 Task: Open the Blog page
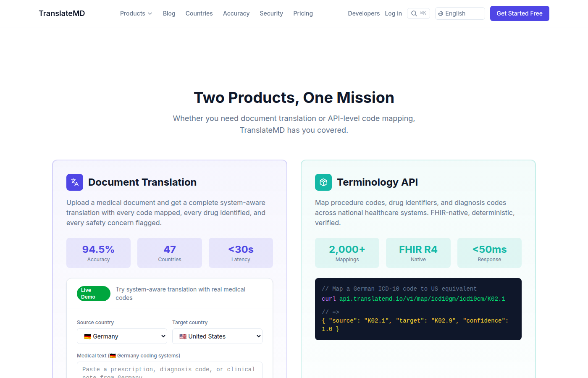click(169, 13)
